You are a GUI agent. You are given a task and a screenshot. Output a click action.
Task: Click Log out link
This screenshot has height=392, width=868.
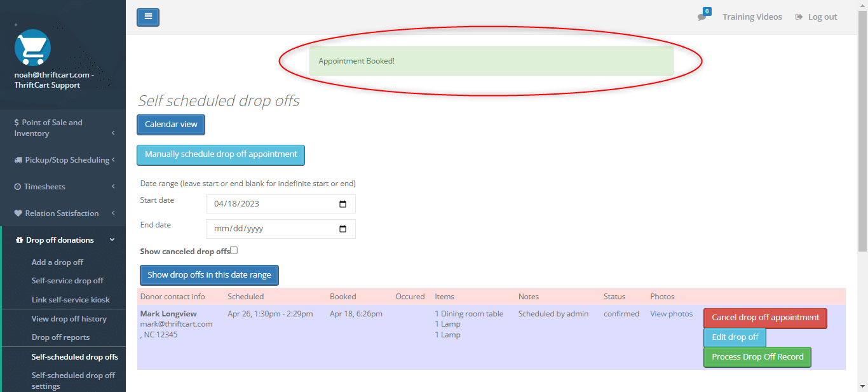tap(816, 17)
